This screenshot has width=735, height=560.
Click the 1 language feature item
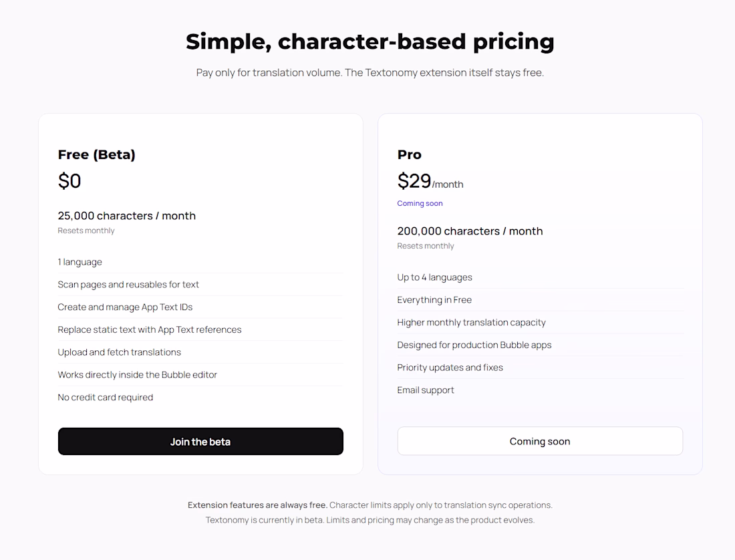[x=80, y=262]
